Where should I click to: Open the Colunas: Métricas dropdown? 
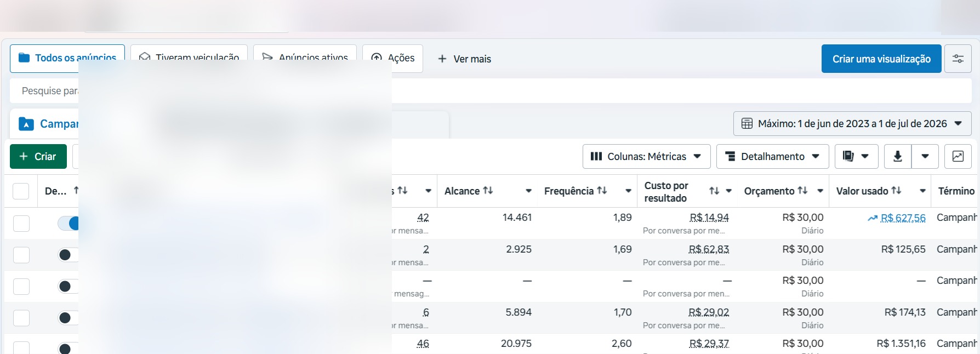coord(646,157)
